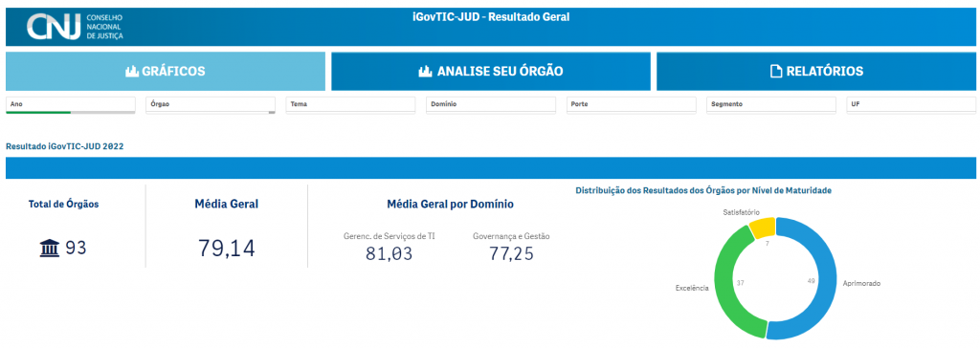Click the Excelência chart label
This screenshot has width=980, height=348.
[691, 288]
